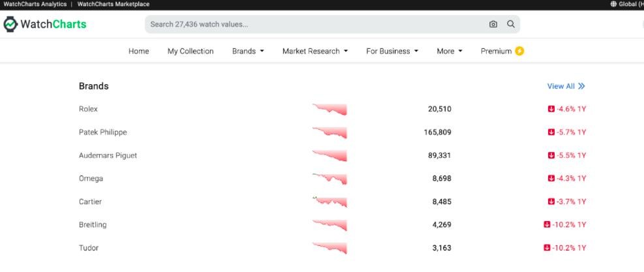Focus the watch values search field

[313, 24]
